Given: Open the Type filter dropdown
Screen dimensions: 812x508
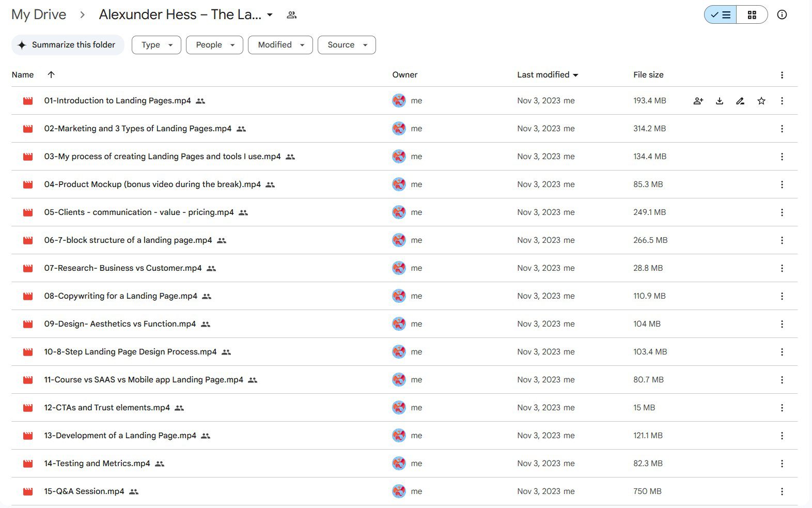Looking at the screenshot, I should (x=157, y=45).
